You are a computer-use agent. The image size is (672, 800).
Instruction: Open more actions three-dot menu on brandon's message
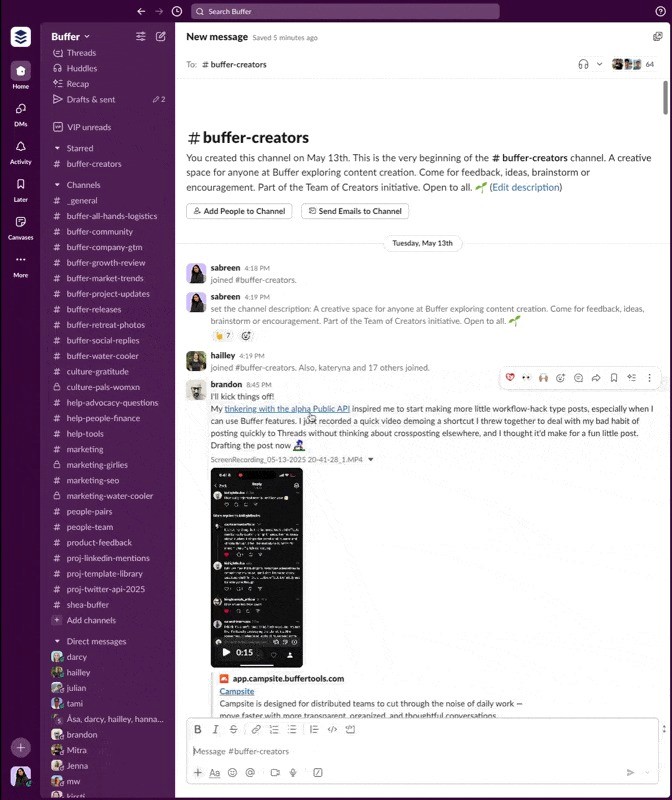point(649,378)
